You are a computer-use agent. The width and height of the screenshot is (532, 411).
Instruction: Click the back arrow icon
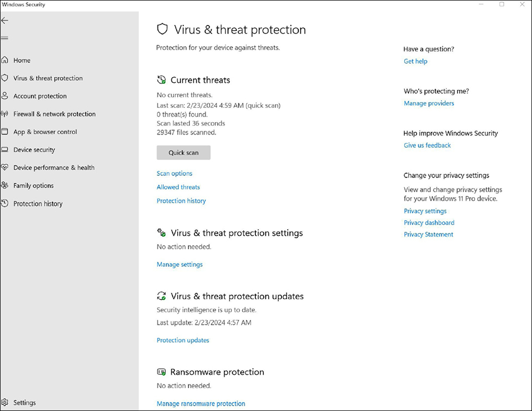pos(5,21)
